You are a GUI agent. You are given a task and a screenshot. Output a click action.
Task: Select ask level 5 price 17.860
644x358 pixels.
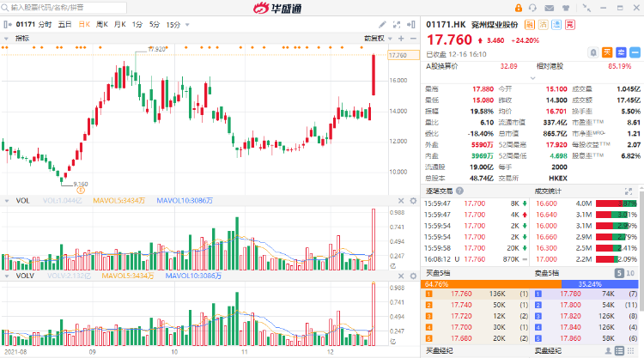coord(570,338)
